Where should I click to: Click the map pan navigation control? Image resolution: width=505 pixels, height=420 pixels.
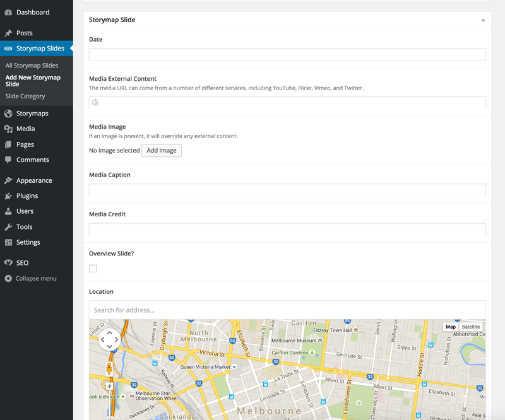109,339
